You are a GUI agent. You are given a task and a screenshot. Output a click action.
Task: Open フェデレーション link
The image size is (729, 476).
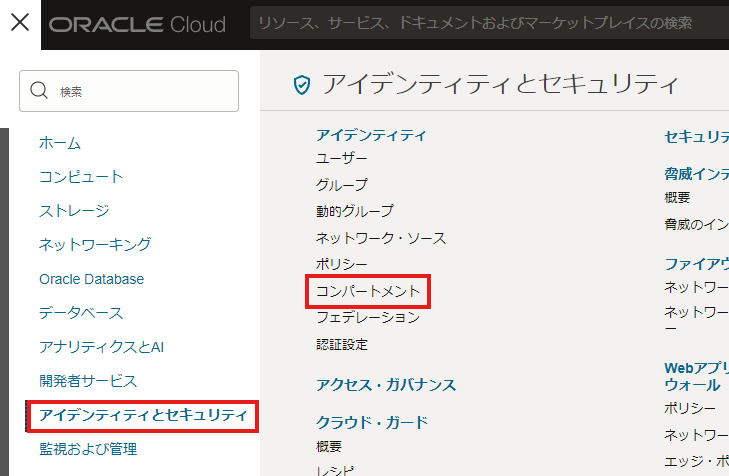click(x=368, y=317)
